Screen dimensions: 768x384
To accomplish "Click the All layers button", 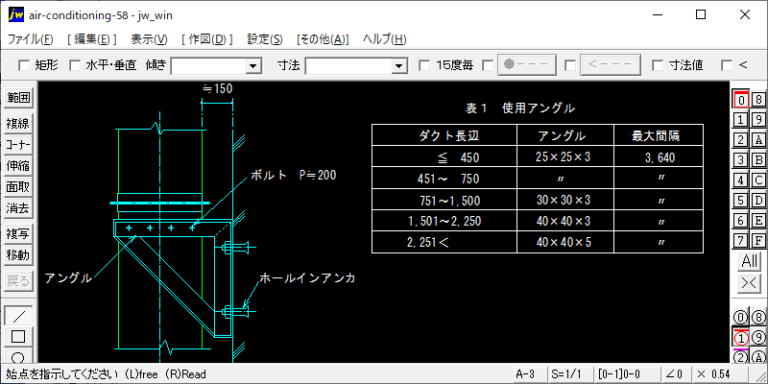I will pos(749,262).
